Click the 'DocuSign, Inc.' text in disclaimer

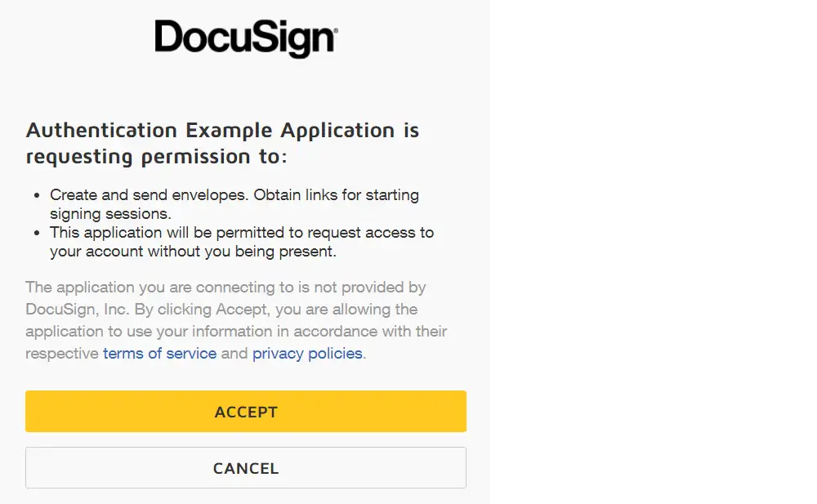pyautogui.click(x=78, y=310)
